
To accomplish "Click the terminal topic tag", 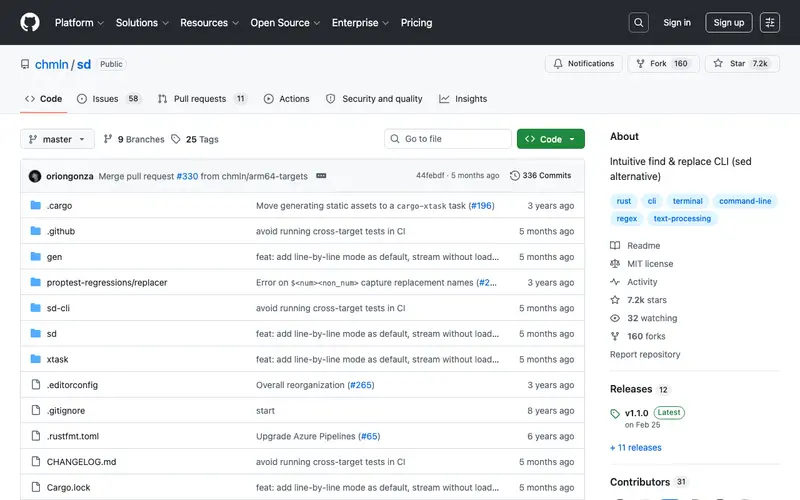I will [687, 201].
